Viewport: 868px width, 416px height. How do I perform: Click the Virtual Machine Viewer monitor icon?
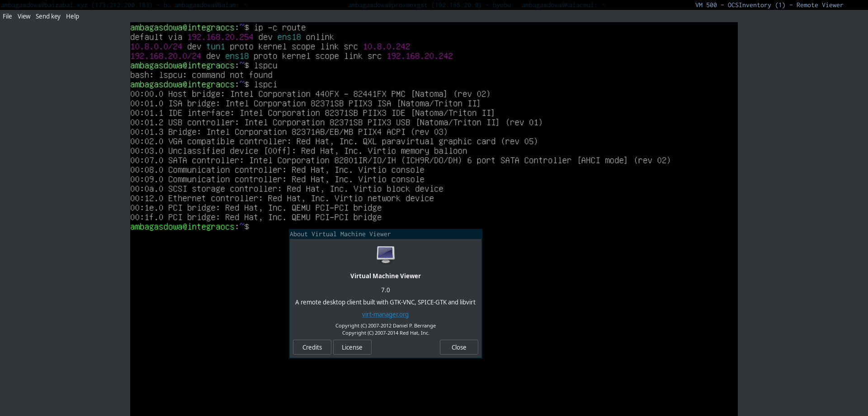(x=386, y=254)
